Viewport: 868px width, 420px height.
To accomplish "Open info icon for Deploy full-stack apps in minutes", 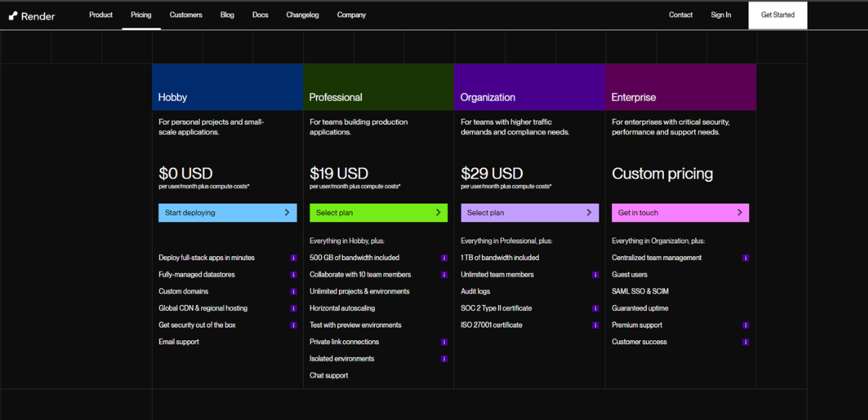I will pyautogui.click(x=294, y=258).
